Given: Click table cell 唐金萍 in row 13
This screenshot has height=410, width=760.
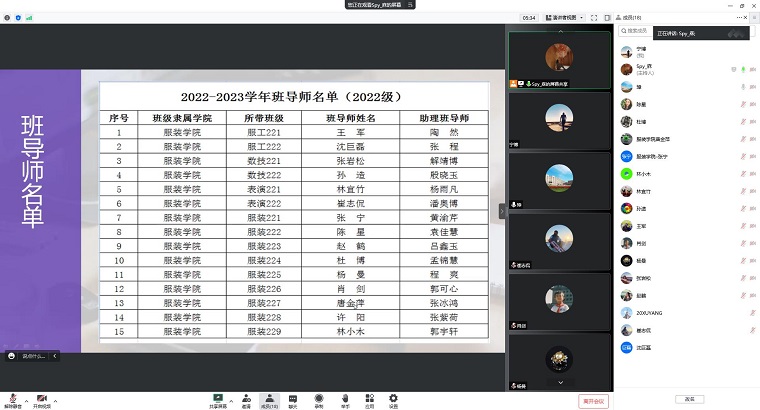Looking at the screenshot, I should click(x=350, y=303).
